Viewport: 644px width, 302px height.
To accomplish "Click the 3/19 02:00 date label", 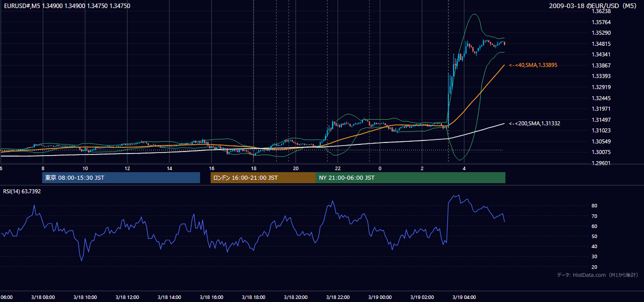I will [422, 297].
